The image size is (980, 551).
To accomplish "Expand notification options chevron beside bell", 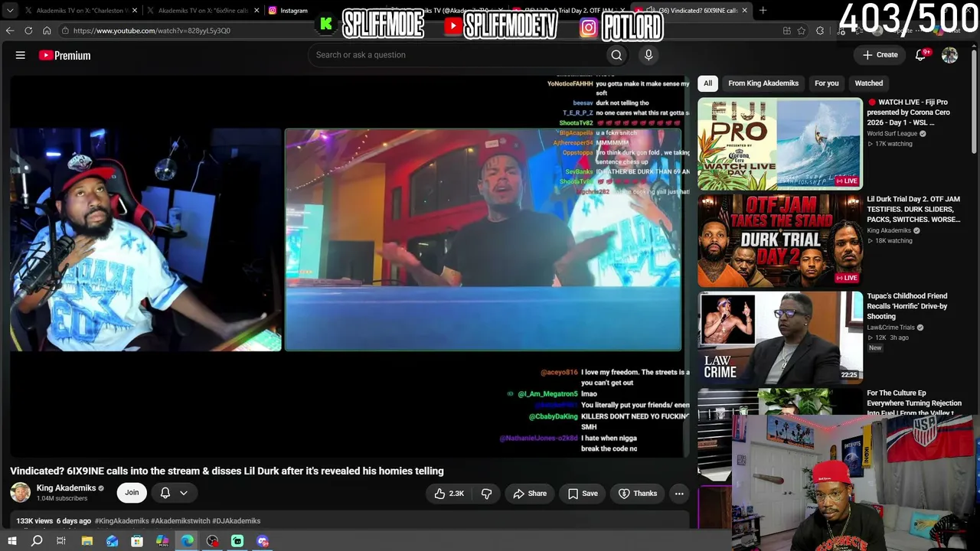I will click(x=184, y=493).
